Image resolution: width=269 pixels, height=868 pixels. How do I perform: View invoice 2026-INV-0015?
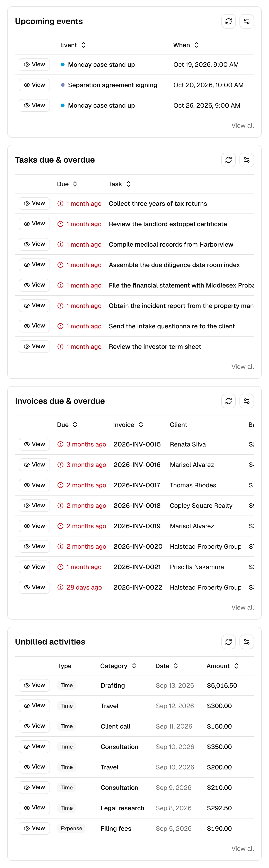34,444
